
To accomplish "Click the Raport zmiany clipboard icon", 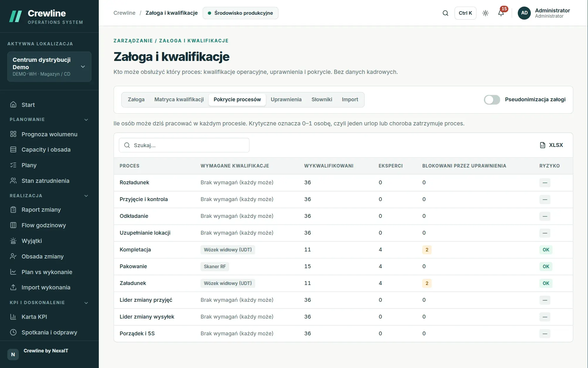I will [x=13, y=210].
